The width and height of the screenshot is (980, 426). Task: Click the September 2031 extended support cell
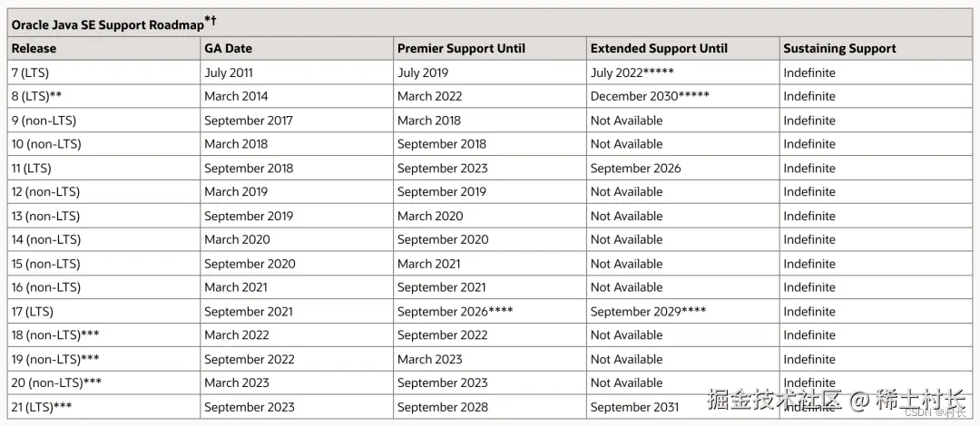[x=635, y=407]
